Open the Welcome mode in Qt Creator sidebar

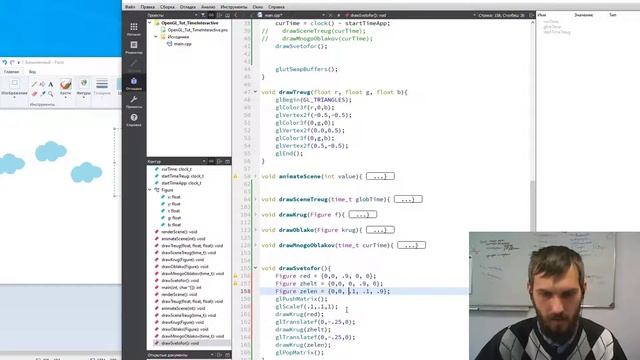133,29
